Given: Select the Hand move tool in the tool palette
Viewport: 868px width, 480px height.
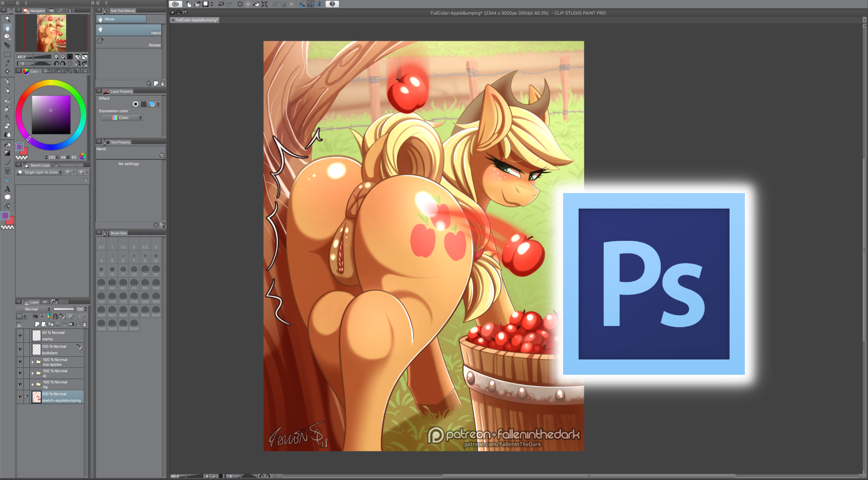Looking at the screenshot, I should [8, 28].
